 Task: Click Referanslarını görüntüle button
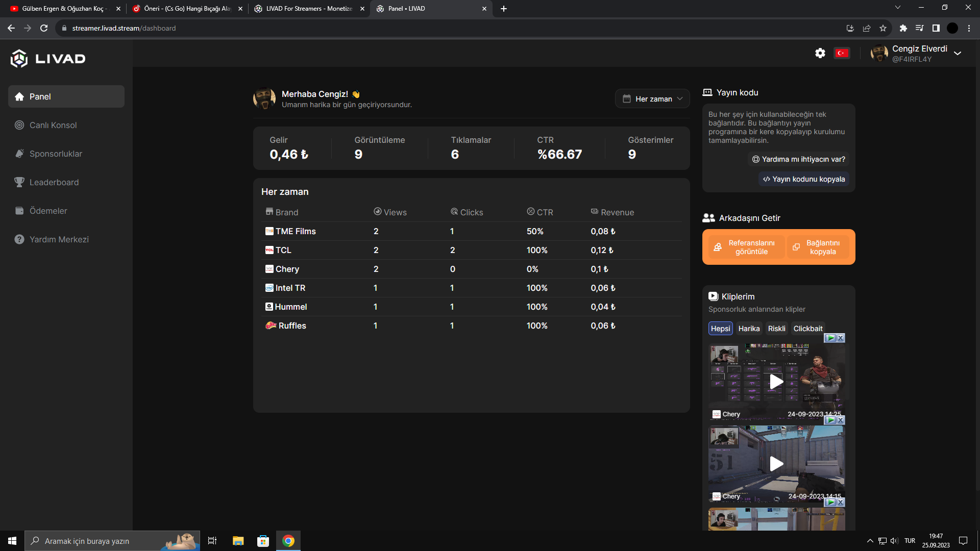(x=746, y=247)
